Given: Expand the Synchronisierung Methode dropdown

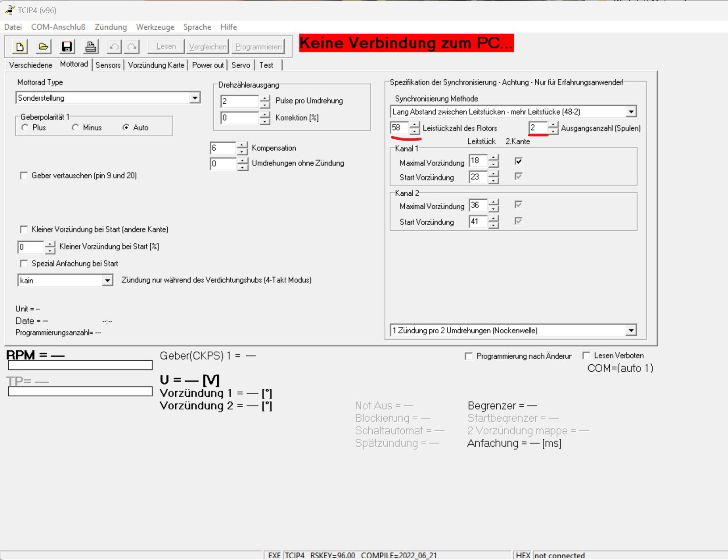Looking at the screenshot, I should (x=631, y=112).
